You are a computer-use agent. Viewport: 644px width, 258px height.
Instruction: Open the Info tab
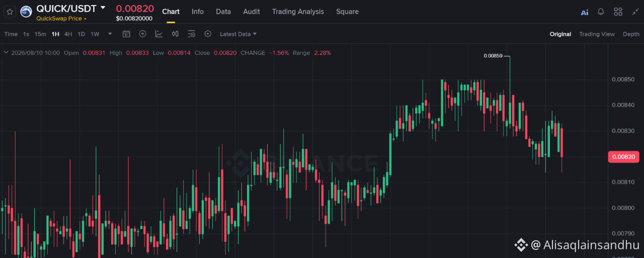click(x=198, y=12)
